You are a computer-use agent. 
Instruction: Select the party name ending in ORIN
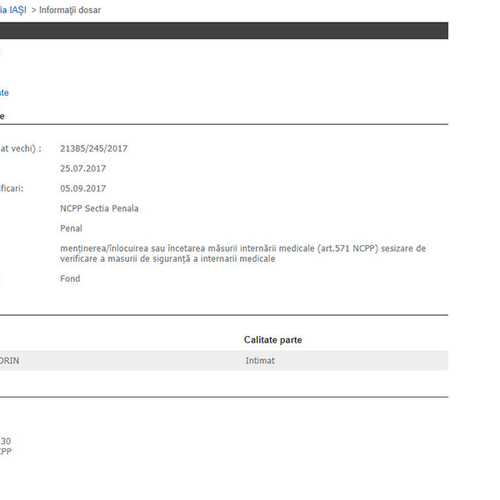tap(10, 360)
